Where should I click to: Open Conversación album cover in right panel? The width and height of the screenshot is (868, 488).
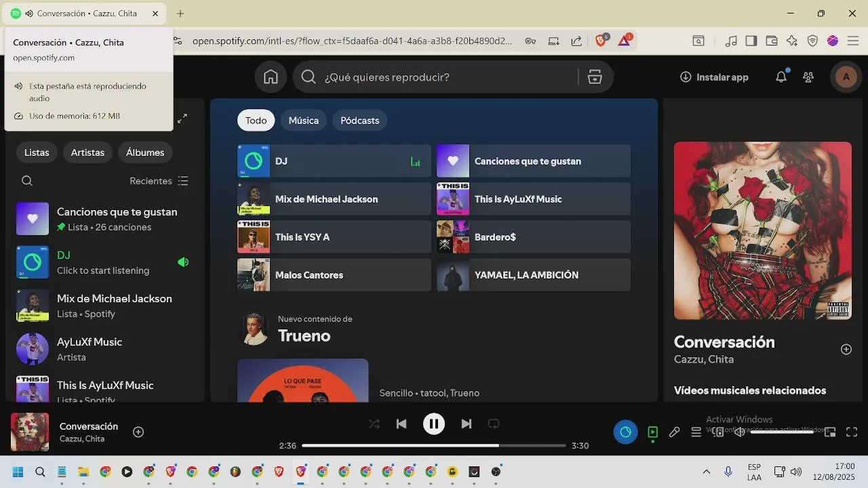pos(763,230)
